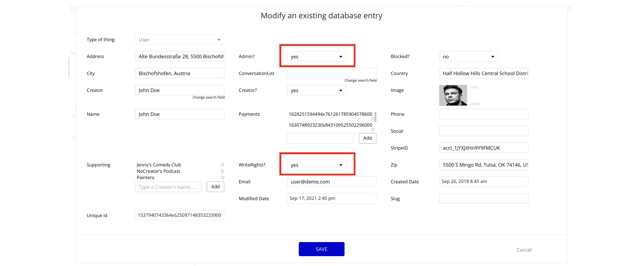The width and height of the screenshot is (644, 266).
Task: Delete Jenny's Comedy Club from Supporting list
Action: (x=222, y=165)
